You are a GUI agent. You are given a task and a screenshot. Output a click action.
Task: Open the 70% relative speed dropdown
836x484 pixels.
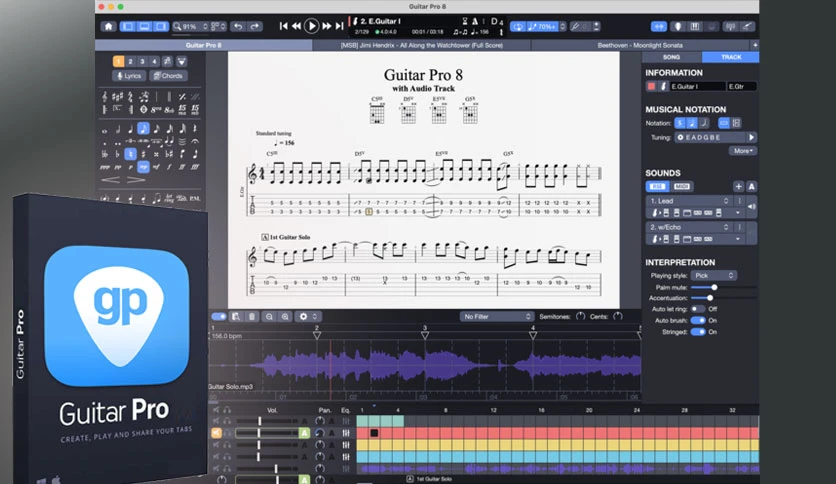[545, 26]
